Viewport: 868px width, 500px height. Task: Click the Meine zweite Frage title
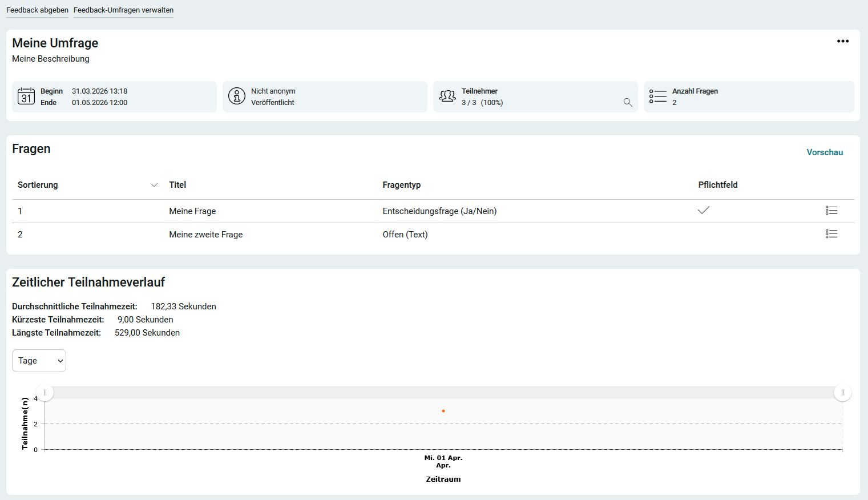(x=205, y=235)
